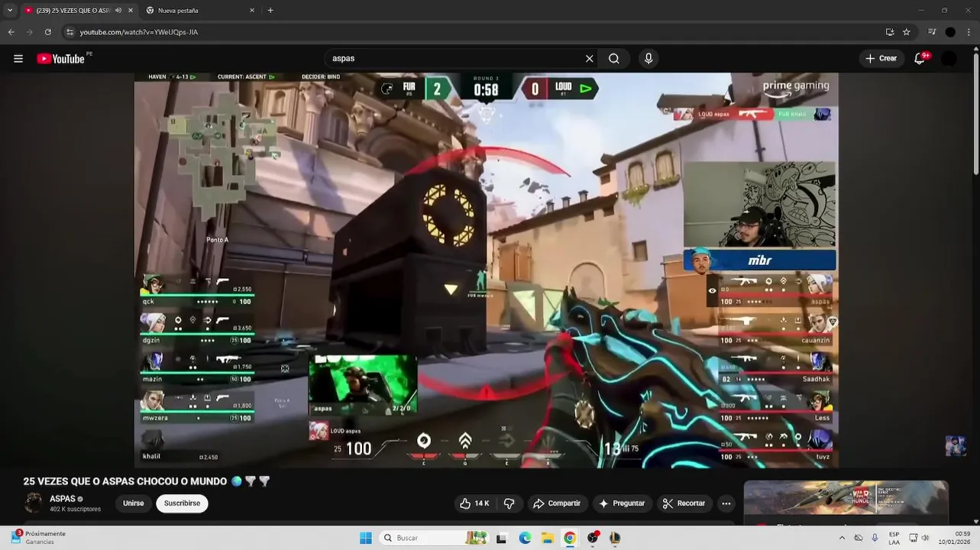The width and height of the screenshot is (980, 550).
Task: Reload the page in Chrome
Action: coord(48,32)
